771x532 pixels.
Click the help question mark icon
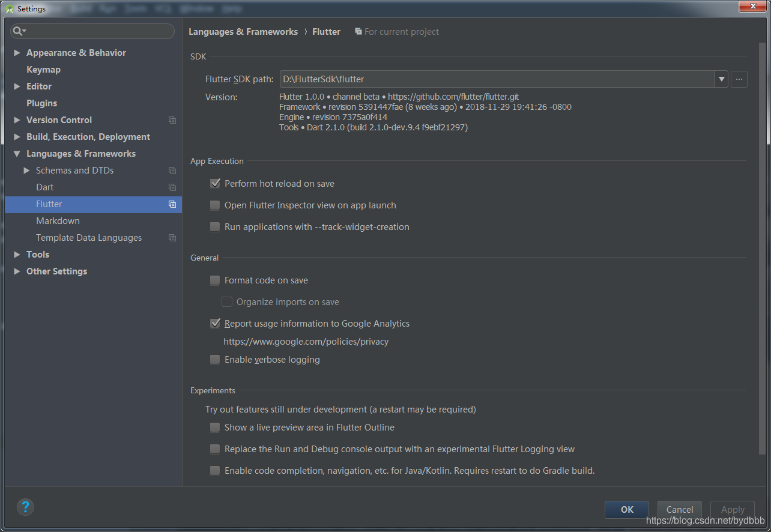click(25, 506)
